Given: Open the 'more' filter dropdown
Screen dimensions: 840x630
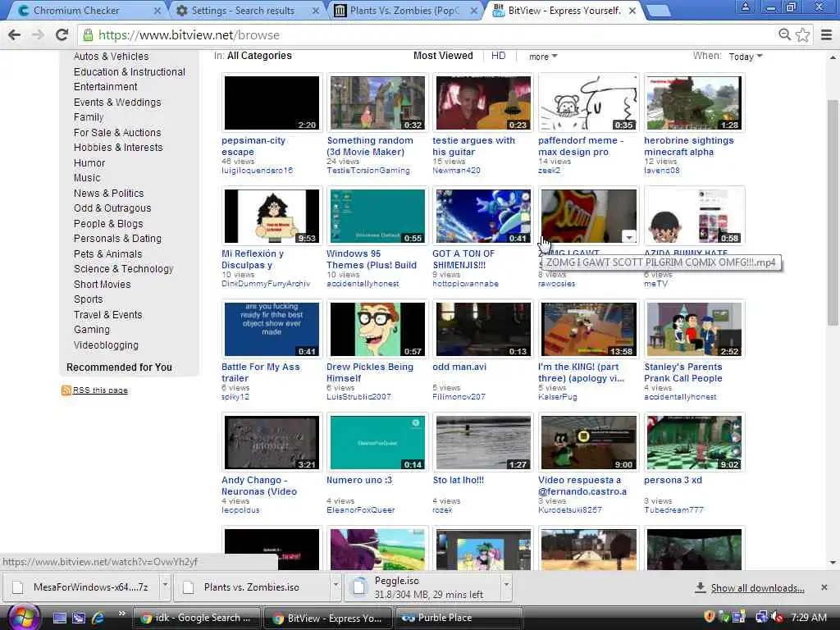Looking at the screenshot, I should coord(543,57).
